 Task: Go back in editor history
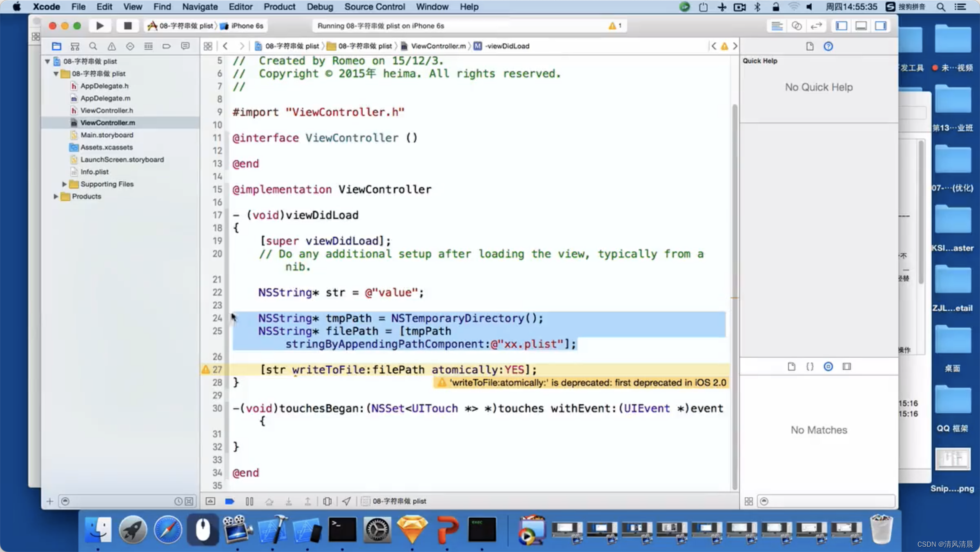(225, 46)
